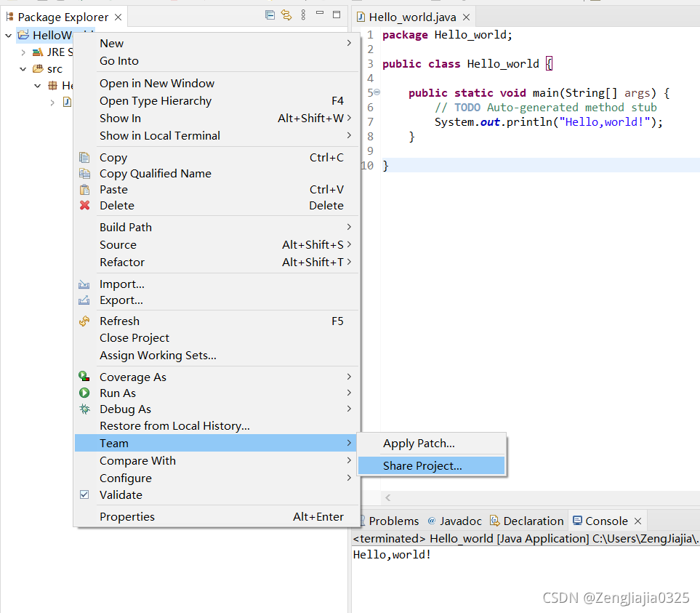The image size is (700, 613).
Task: Click the Collapse All icon in Package Explorer
Action: pyautogui.click(x=269, y=15)
